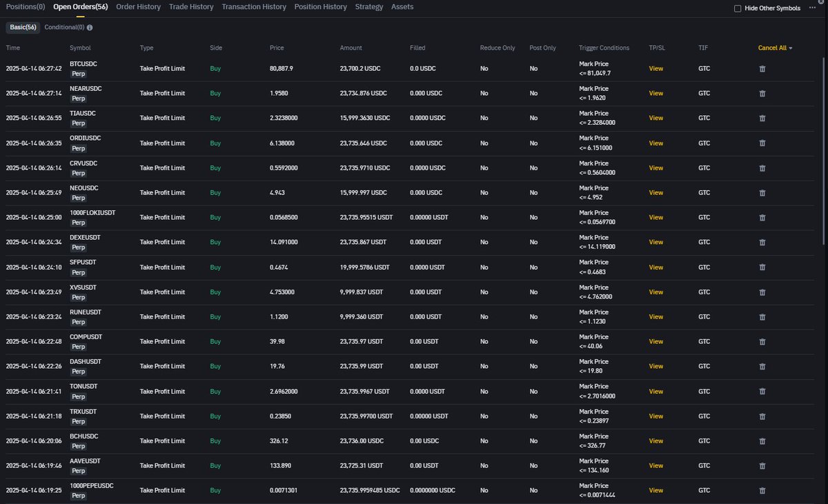The height and width of the screenshot is (504, 828).
Task: View TP/SL for the AAVEUSDT order
Action: point(656,466)
